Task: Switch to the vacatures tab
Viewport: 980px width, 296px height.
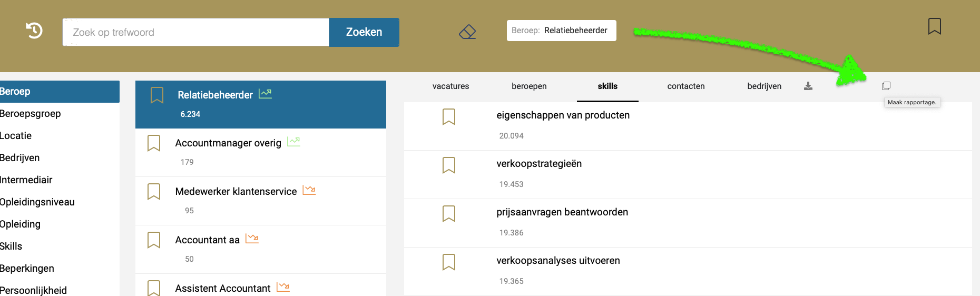Action: coord(450,86)
